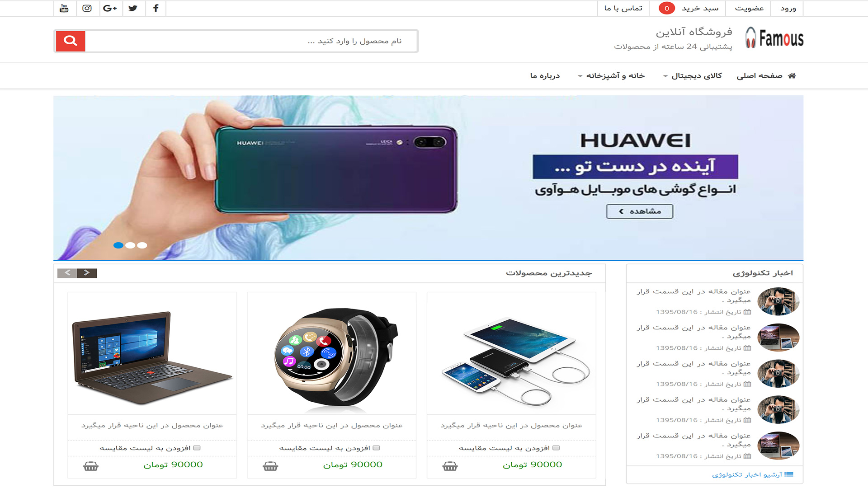
Task: Select the second slider dot on banner
Action: pos(130,245)
